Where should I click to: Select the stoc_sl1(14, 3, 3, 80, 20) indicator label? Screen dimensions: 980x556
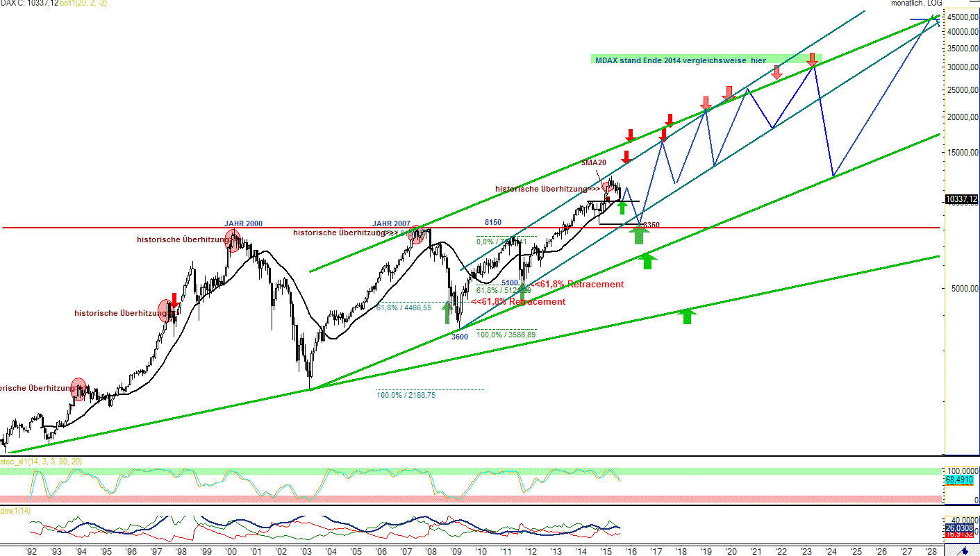click(41, 462)
